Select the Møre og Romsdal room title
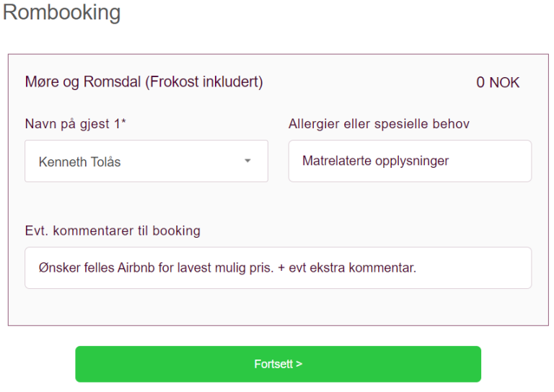Screen dimensions: 554x392 (x=83, y=82)
